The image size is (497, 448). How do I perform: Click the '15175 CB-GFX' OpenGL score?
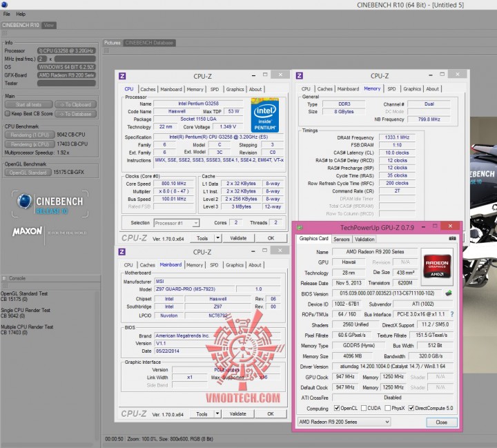click(69, 172)
